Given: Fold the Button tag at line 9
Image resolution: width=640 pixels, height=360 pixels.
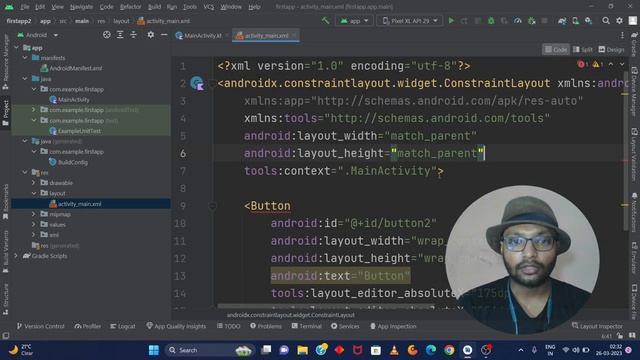Looking at the screenshot, I should 213,206.
